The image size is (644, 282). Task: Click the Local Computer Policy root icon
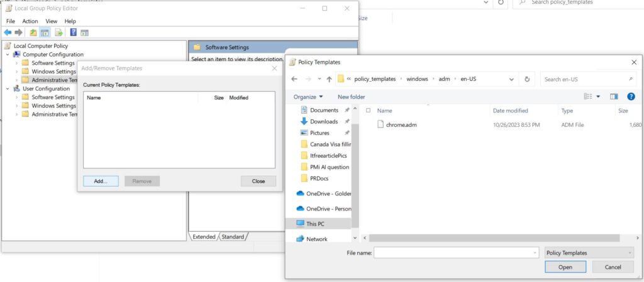[8, 46]
